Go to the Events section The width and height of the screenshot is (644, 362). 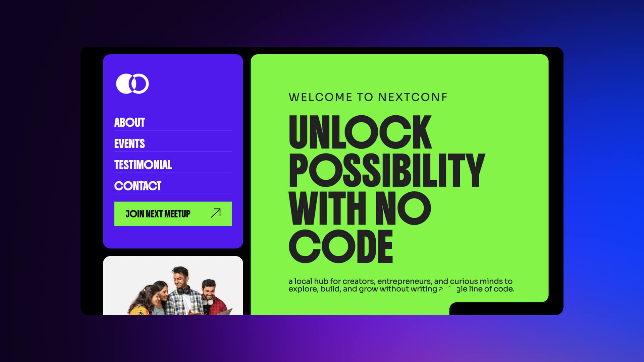[x=129, y=143]
